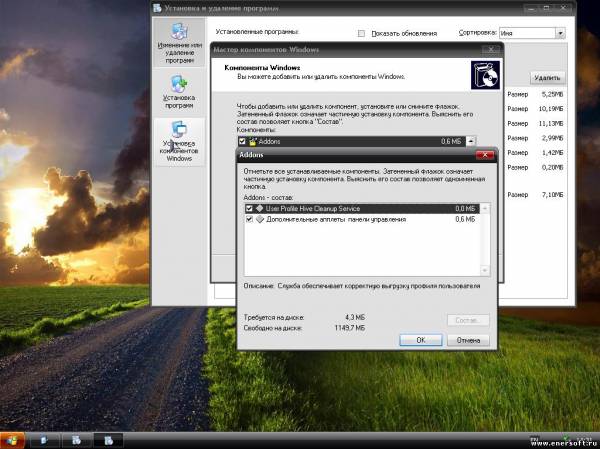Click the 5,25МБ size entry in programs list
The width and height of the screenshot is (600, 449).
552,94
